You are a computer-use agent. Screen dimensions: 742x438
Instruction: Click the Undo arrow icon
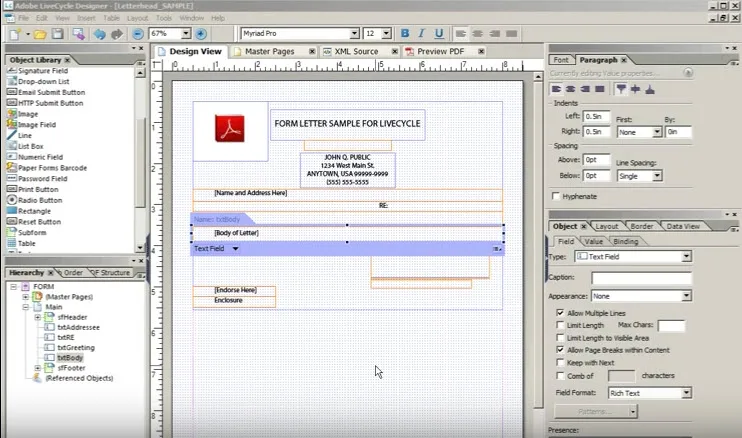99,34
